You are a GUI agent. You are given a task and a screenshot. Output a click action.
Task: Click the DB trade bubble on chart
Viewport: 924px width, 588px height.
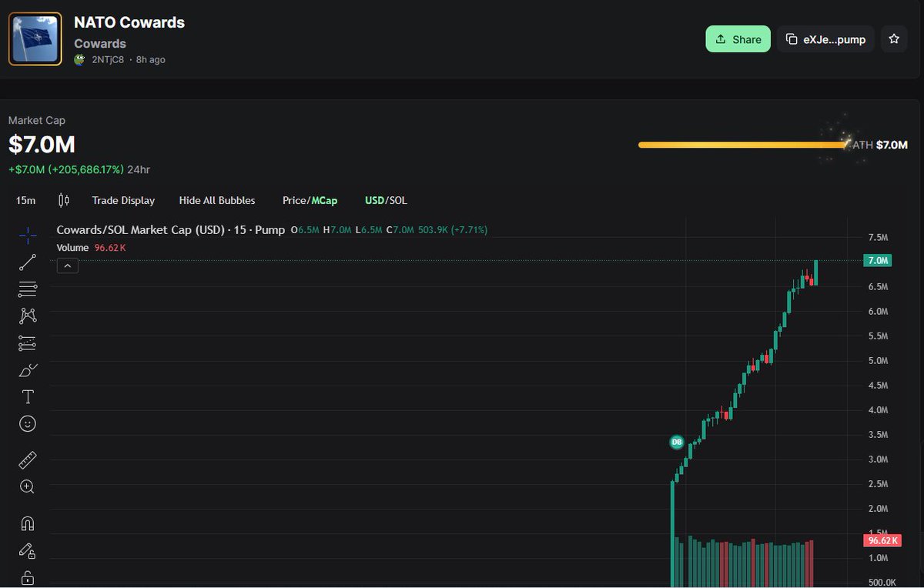[x=677, y=442]
